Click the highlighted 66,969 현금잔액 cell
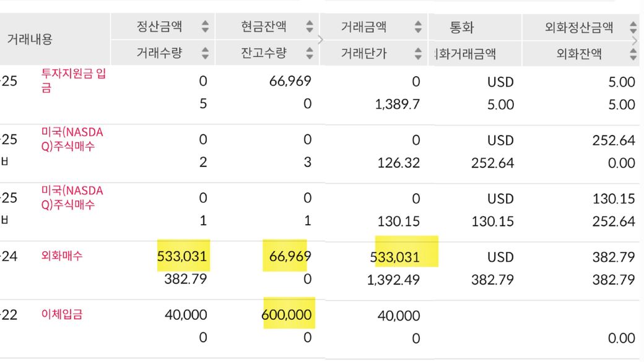This screenshot has width=644, height=362. click(290, 256)
